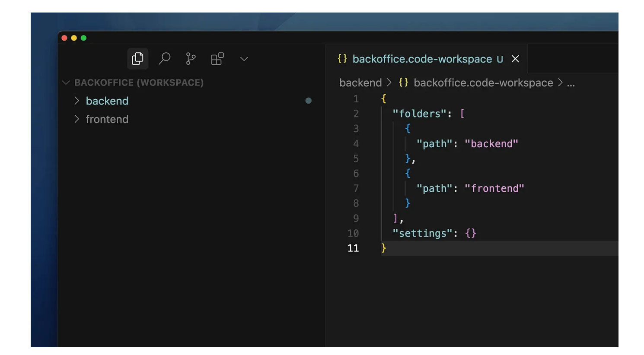Image resolution: width=644 pixels, height=355 pixels.
Task: Click the "folders" key on line 2
Action: click(x=419, y=114)
